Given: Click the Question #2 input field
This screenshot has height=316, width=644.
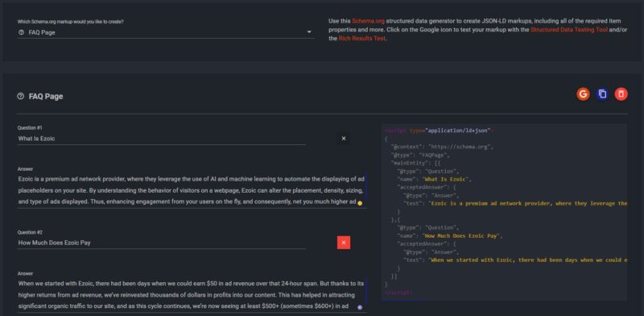Looking at the screenshot, I should coord(162,243).
